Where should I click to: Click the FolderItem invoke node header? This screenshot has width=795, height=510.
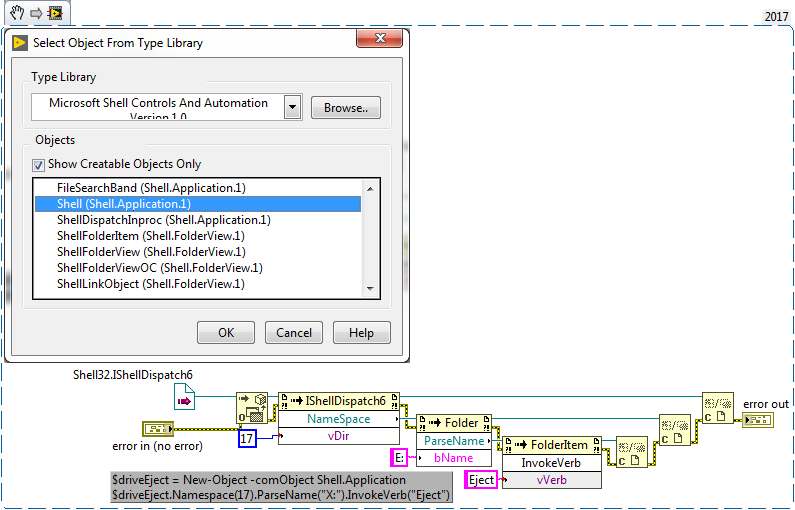[x=552, y=445]
